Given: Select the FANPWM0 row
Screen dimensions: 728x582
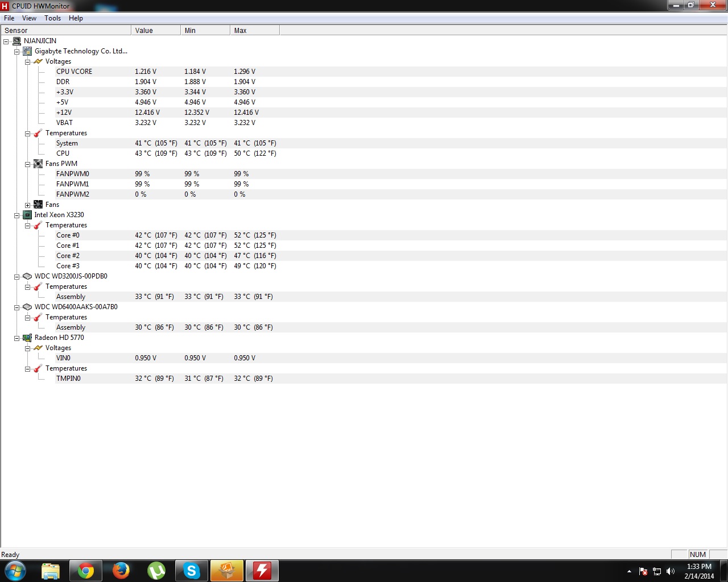Looking at the screenshot, I should [391, 174].
